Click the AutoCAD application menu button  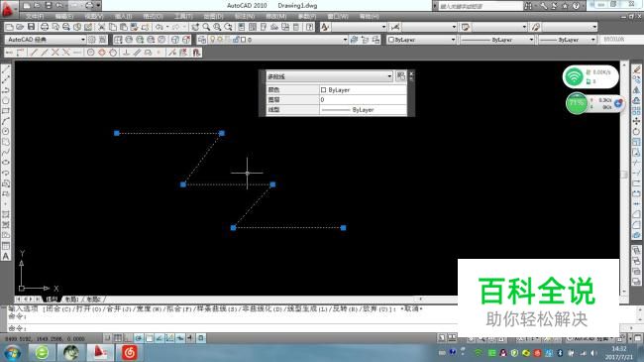click(8, 9)
